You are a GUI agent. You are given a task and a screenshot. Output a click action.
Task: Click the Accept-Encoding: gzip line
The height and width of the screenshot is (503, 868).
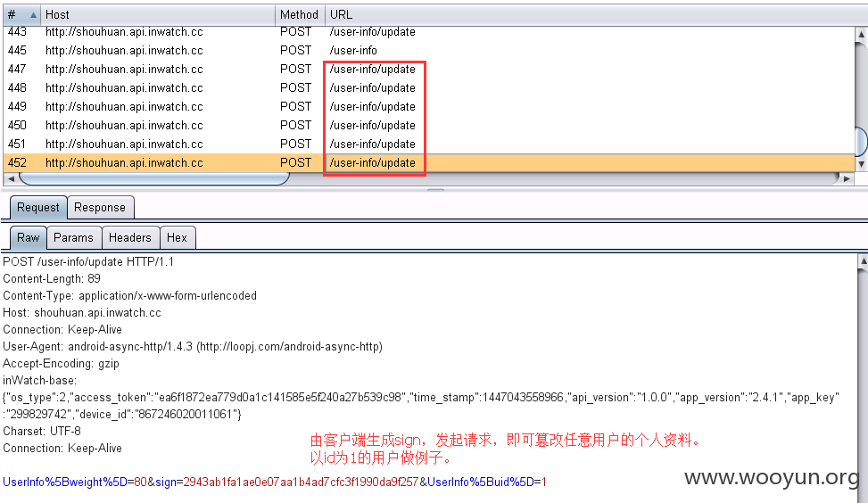point(61,364)
